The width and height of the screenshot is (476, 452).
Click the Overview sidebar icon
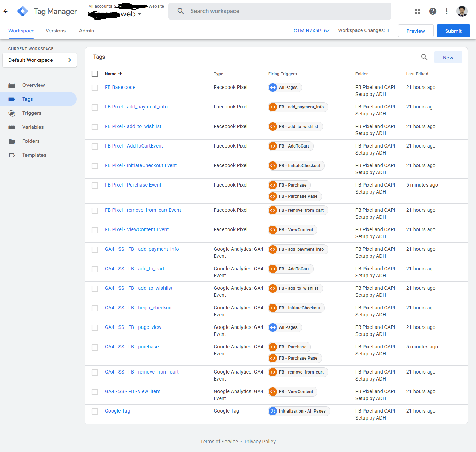[x=12, y=85]
